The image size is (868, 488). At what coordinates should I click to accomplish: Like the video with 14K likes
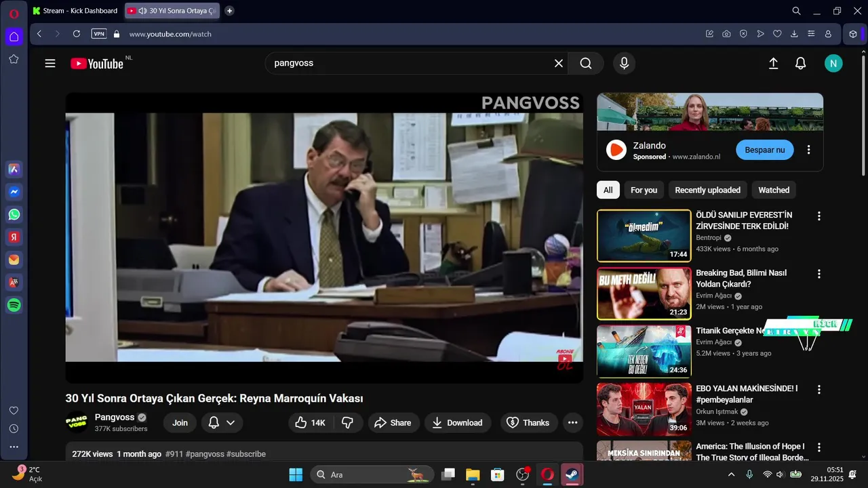[x=310, y=423]
